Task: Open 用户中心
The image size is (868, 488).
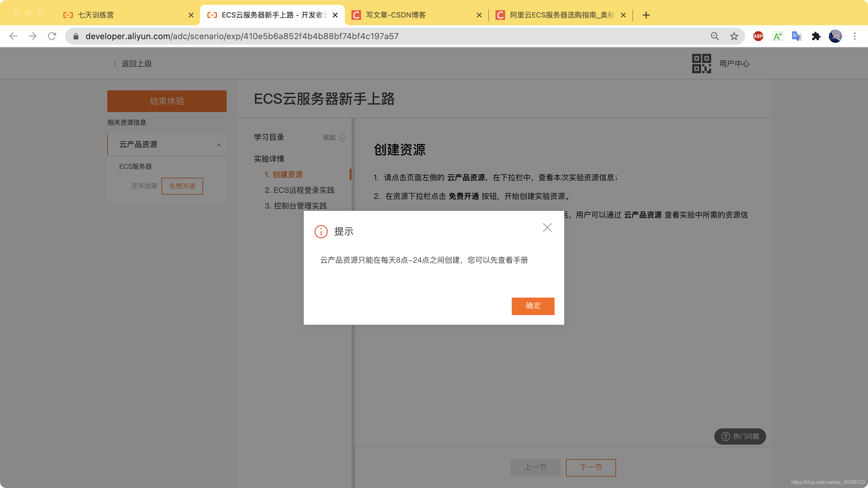Action: point(734,64)
